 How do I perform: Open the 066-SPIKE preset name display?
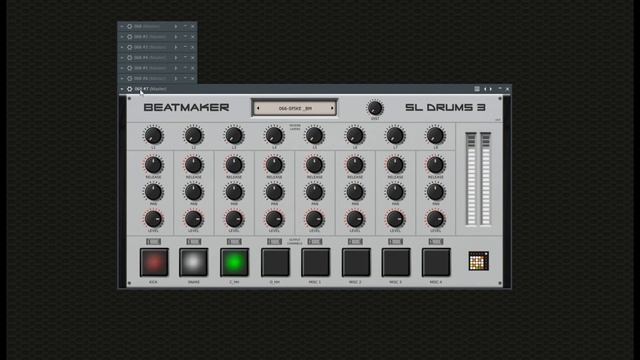click(295, 108)
